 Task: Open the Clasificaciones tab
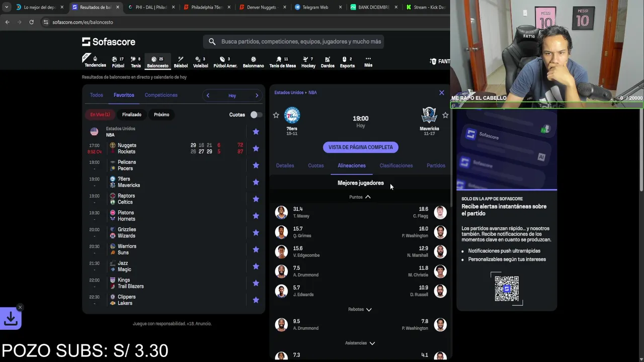tap(396, 165)
